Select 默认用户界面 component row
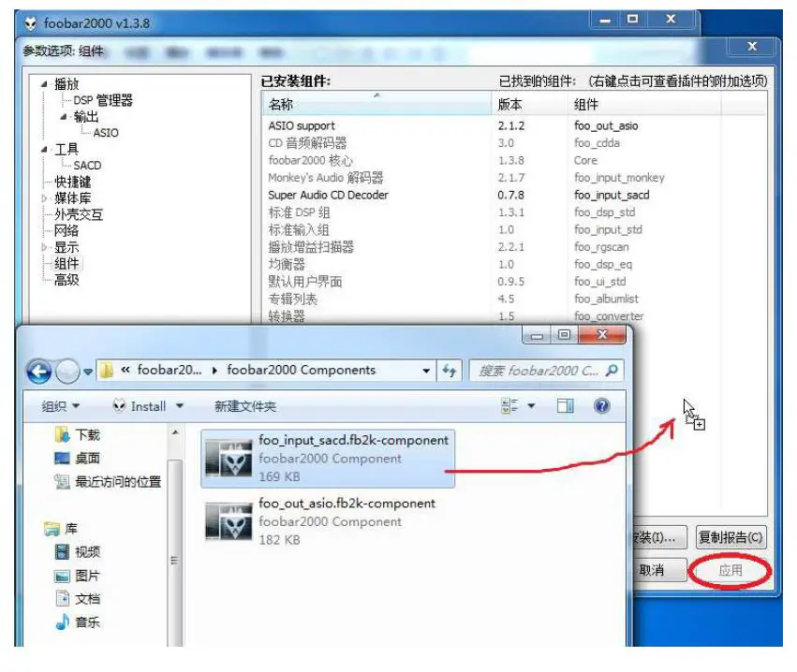 point(514,282)
